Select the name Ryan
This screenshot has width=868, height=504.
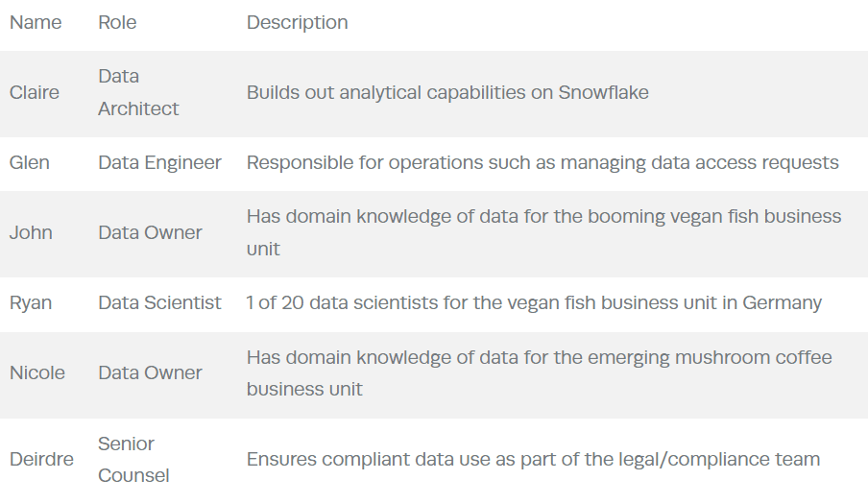point(31,303)
